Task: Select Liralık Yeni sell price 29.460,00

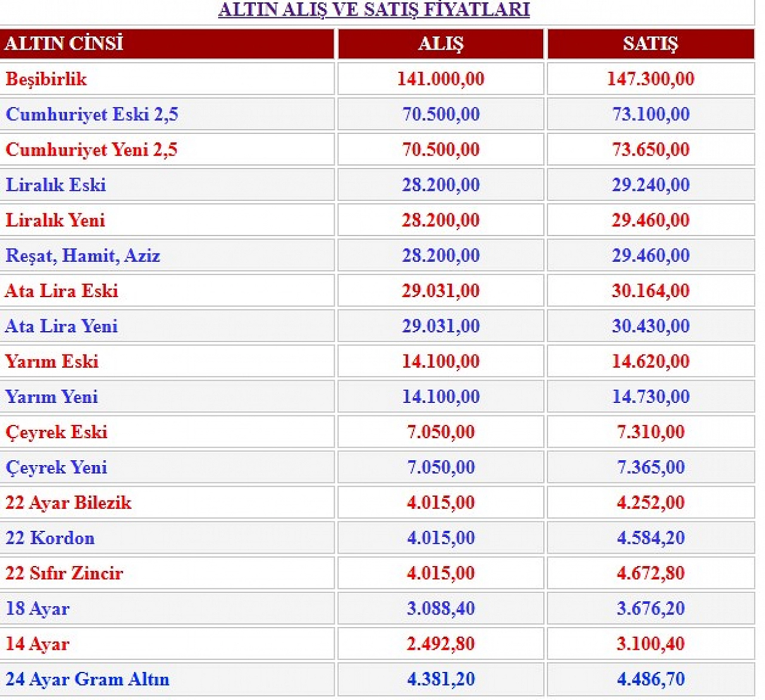Action: coord(651,220)
